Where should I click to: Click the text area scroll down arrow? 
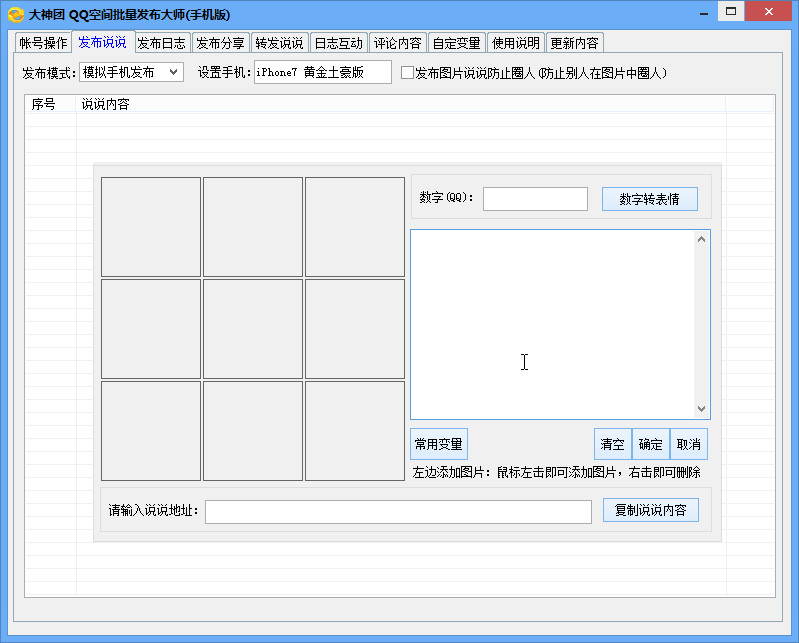(x=702, y=409)
